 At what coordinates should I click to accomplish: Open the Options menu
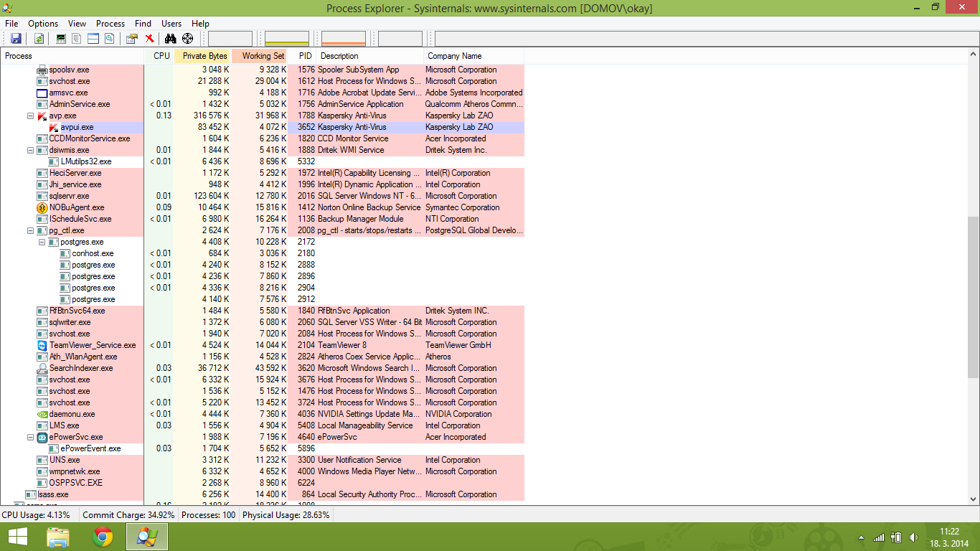pos(43,24)
